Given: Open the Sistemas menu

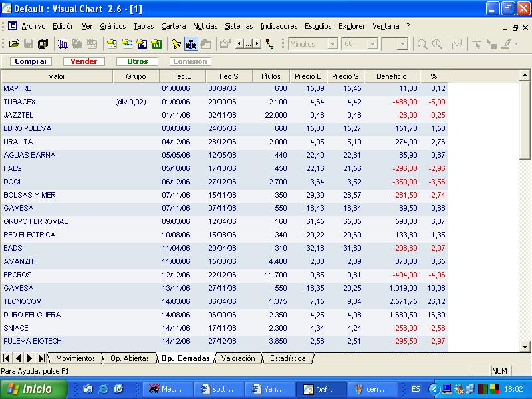Looking at the screenshot, I should point(239,26).
